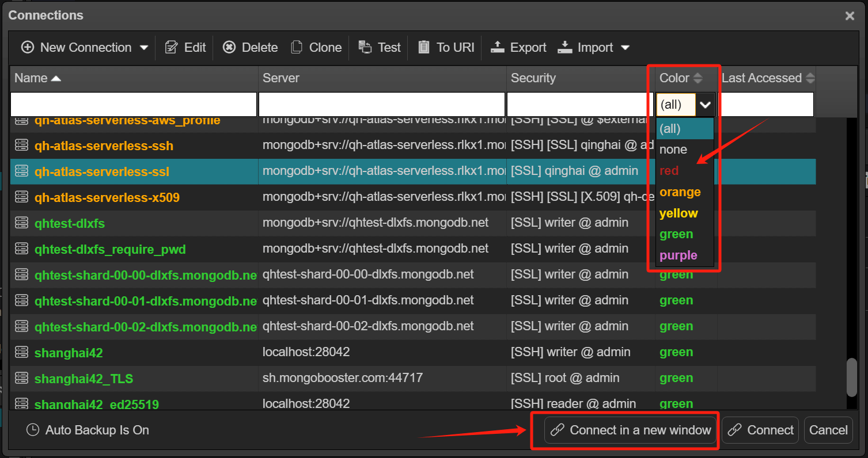Filter connections by purple color
This screenshot has height=458, width=868.
pyautogui.click(x=685, y=255)
